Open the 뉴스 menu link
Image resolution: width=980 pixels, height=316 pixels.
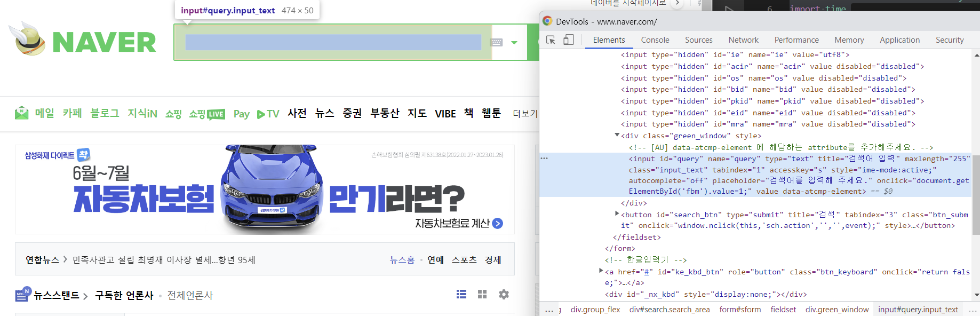[x=324, y=113]
